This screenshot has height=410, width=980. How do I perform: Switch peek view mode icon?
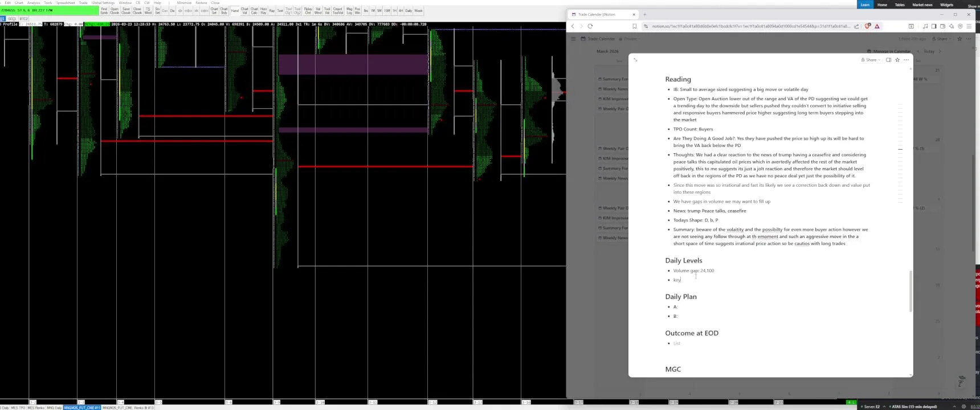[888, 60]
